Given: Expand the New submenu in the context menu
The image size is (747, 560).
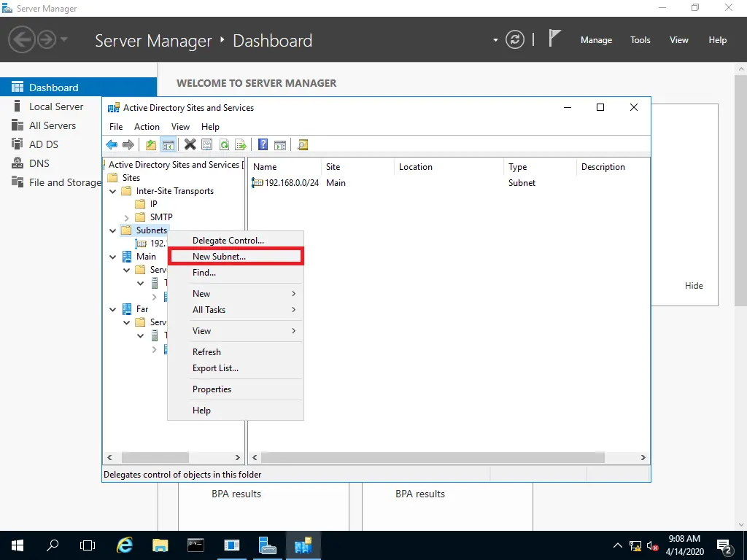Looking at the screenshot, I should (x=236, y=293).
